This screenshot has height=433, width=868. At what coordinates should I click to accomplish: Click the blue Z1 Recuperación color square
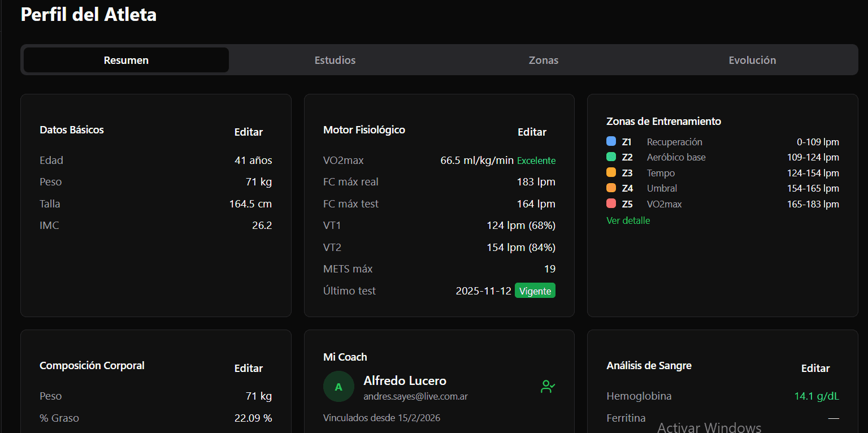click(611, 141)
